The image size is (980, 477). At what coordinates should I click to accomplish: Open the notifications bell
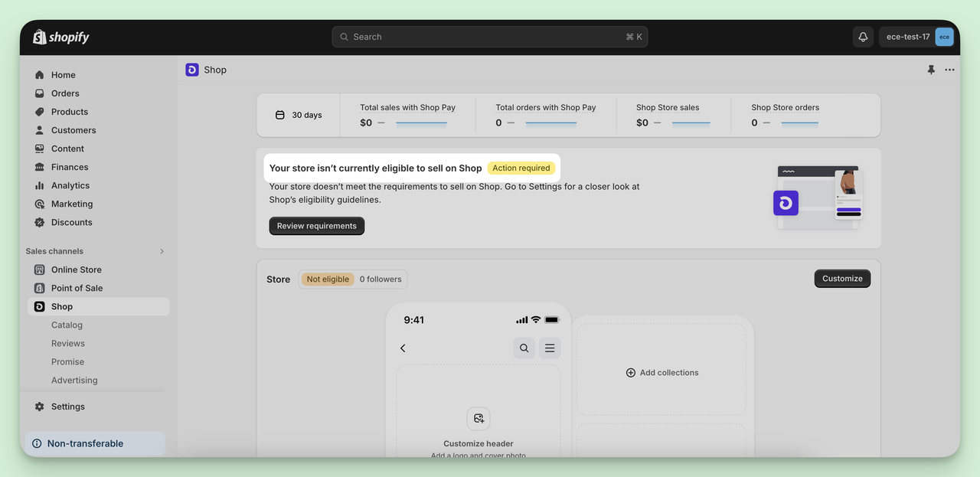[863, 37]
